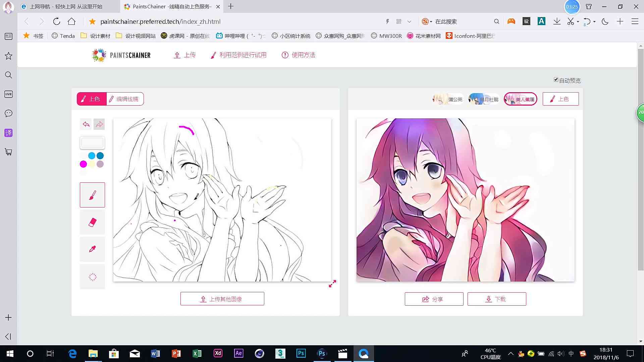Open the sidebar translate 译 icon
This screenshot has width=644, height=362.
tap(8, 133)
